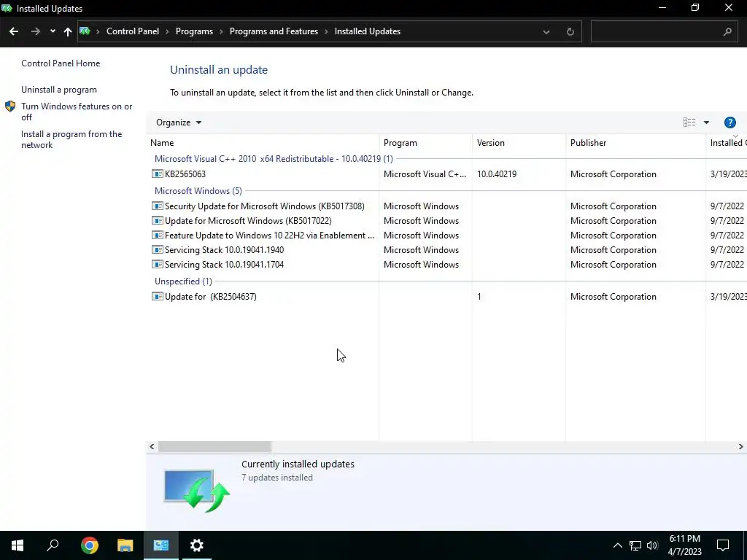Viewport: 747px width, 560px height.
Task: Click the icon beside Update for KB2504637
Action: [x=158, y=296]
